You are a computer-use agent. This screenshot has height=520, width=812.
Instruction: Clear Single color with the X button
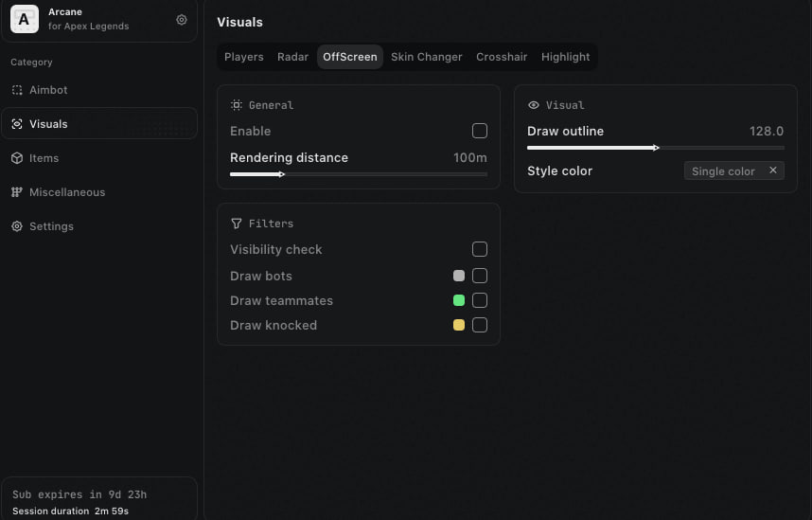(772, 170)
